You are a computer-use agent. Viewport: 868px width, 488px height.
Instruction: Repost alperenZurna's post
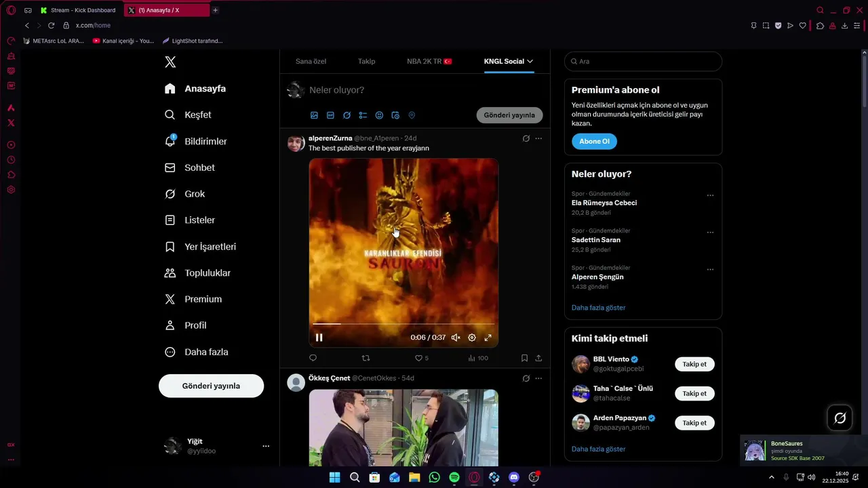click(366, 358)
